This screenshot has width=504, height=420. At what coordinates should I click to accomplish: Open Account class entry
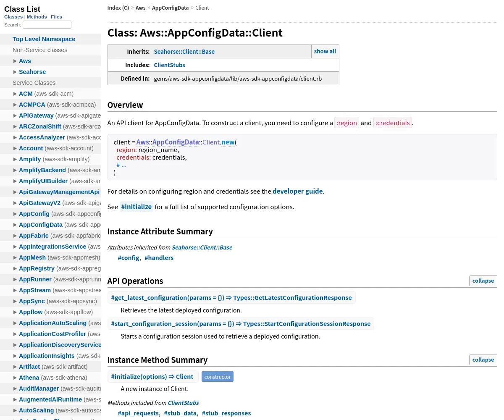[x=31, y=148]
